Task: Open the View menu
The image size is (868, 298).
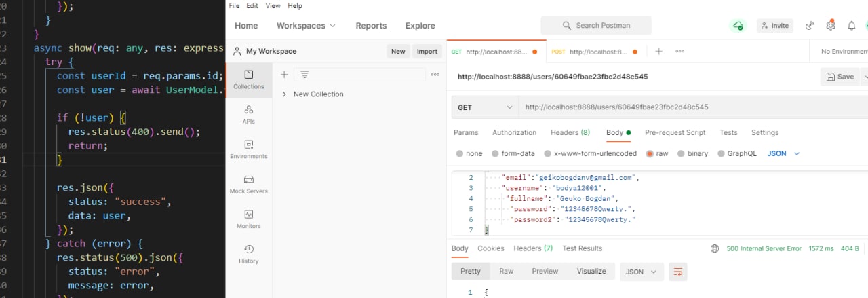Action: point(273,5)
